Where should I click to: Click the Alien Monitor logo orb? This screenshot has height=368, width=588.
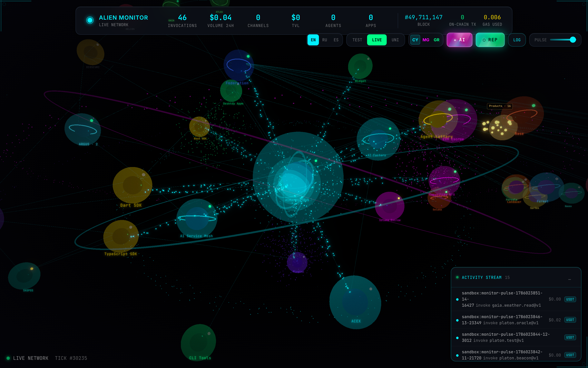click(90, 20)
